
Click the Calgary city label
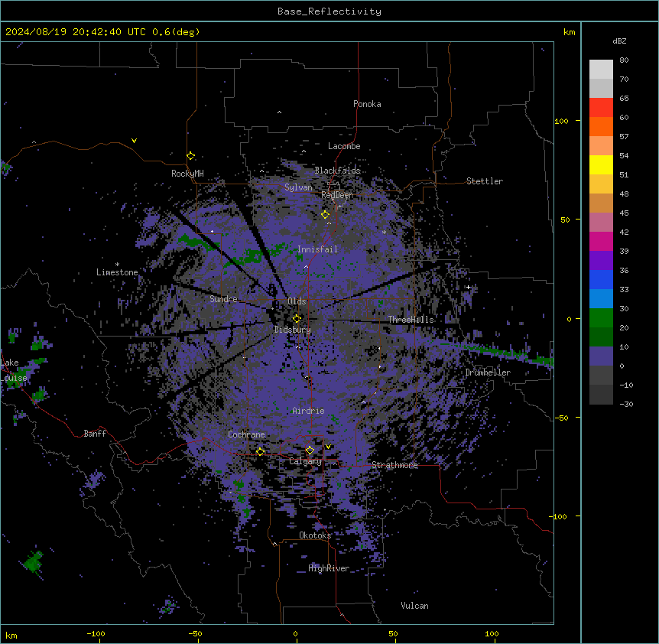(x=305, y=461)
